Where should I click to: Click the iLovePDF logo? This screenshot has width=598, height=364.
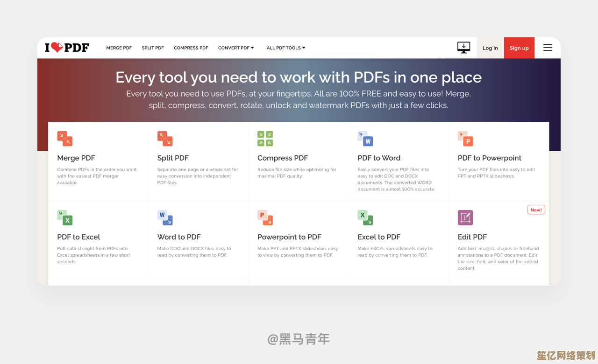(x=67, y=48)
